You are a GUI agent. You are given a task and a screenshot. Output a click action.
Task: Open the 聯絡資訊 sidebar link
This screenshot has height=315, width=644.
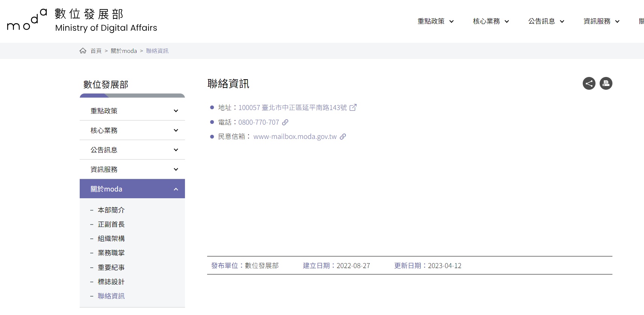[x=111, y=296]
